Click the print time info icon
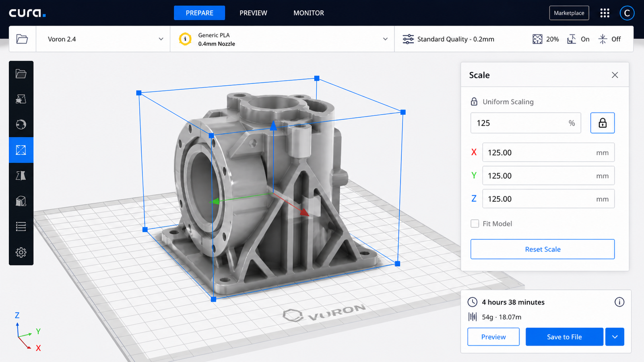The image size is (644, 362). (619, 302)
